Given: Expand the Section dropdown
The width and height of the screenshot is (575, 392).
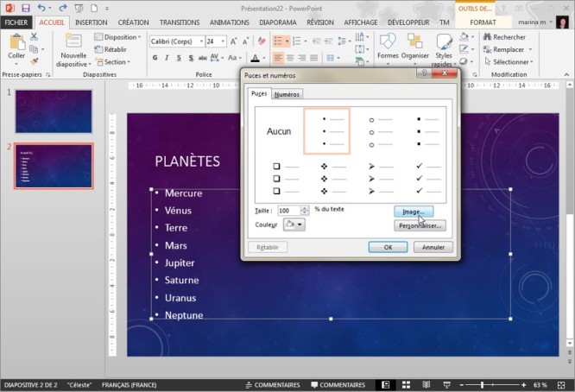Looking at the screenshot, I should pos(115,62).
